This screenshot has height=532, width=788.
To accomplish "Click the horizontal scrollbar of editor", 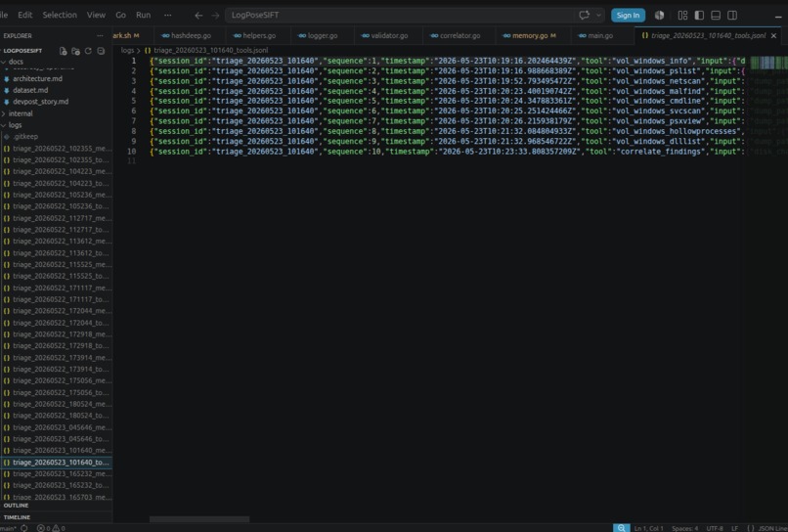I will [199, 519].
